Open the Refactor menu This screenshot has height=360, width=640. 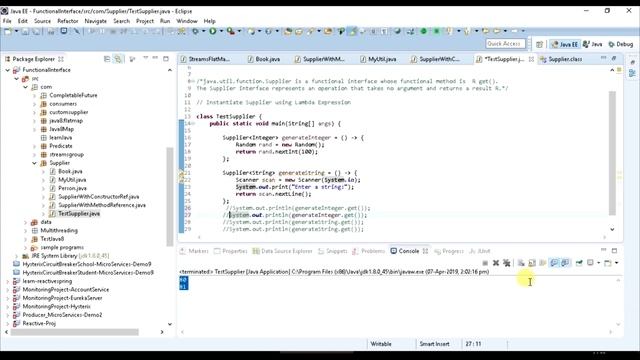point(68,21)
